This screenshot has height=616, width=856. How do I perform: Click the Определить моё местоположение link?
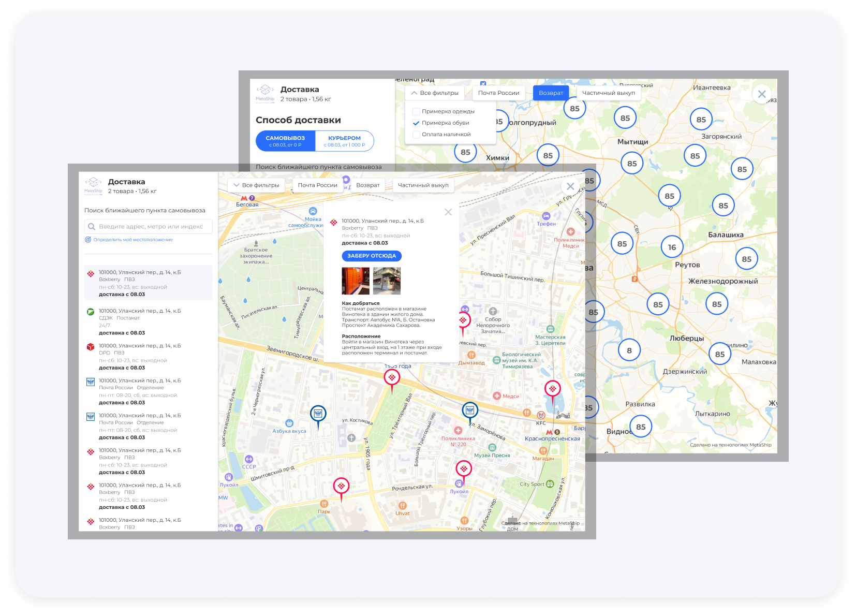(x=133, y=240)
